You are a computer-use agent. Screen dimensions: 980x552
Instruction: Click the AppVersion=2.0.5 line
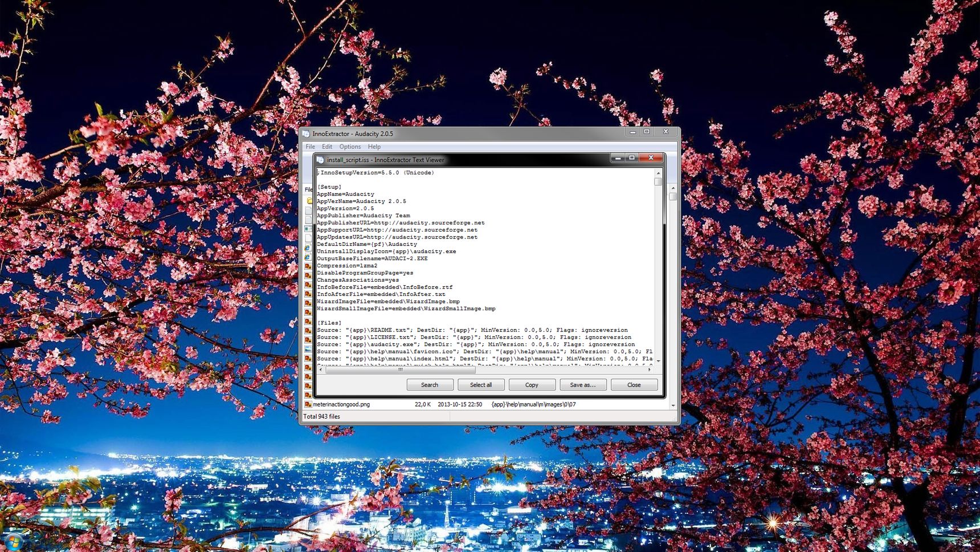(x=345, y=209)
